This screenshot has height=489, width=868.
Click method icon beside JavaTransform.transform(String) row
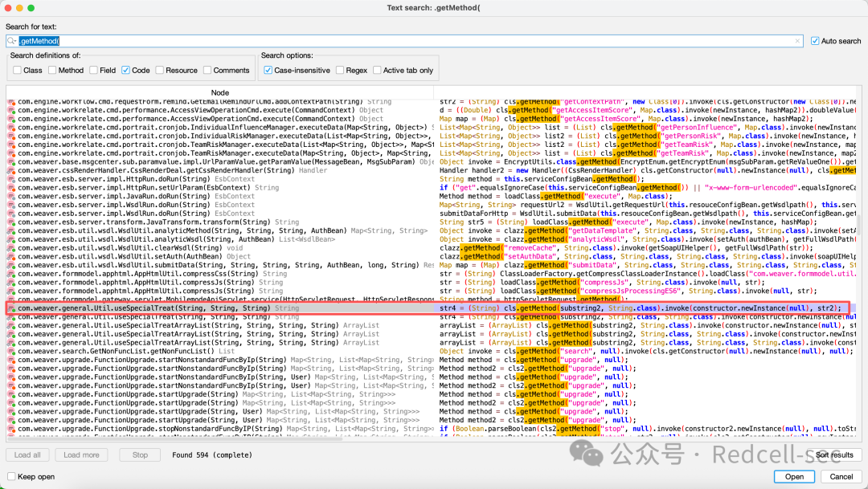click(x=11, y=222)
